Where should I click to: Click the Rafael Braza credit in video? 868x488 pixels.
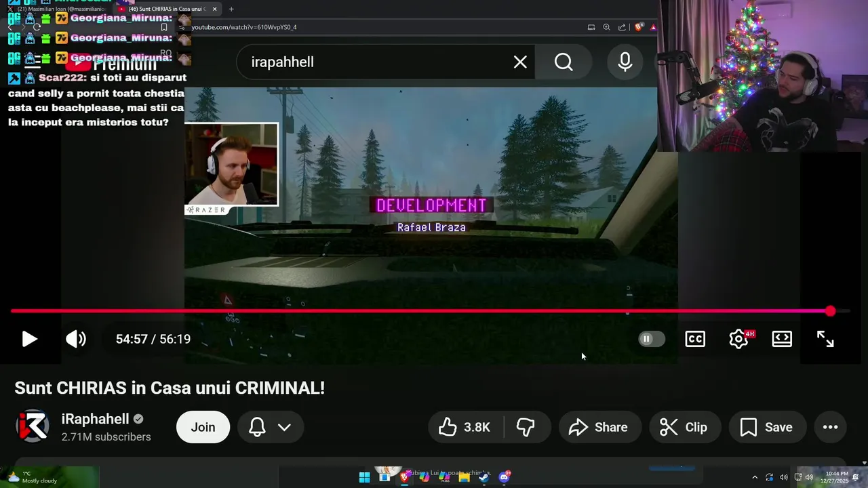pos(431,227)
